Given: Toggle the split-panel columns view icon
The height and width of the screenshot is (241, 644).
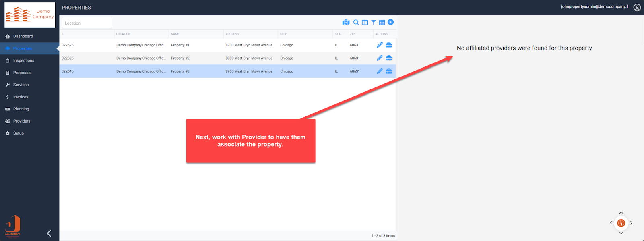Looking at the screenshot, I should 365,23.
